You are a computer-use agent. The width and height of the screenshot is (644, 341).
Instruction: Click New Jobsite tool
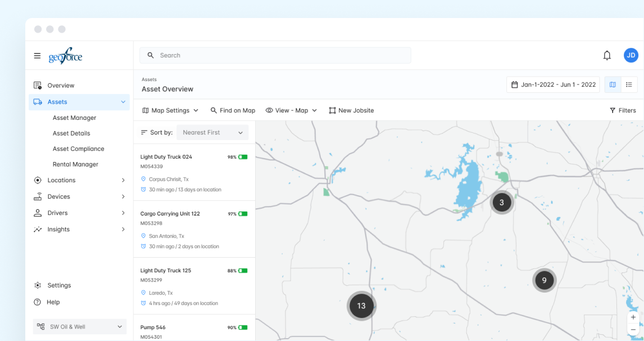tap(351, 111)
